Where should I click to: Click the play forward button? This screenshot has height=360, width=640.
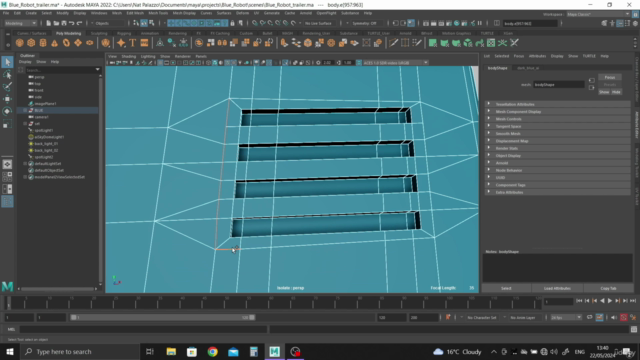pyautogui.click(x=610, y=301)
